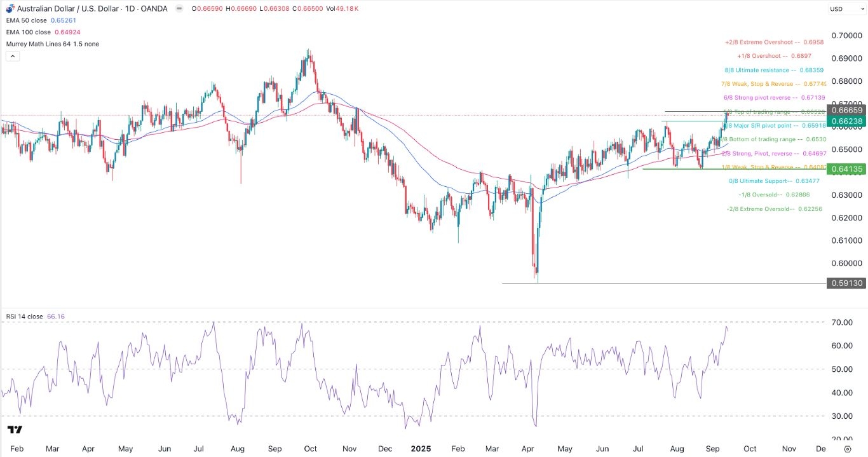This screenshot has width=868, height=457.
Task: Toggle visibility of the main price series
Action: point(179,10)
